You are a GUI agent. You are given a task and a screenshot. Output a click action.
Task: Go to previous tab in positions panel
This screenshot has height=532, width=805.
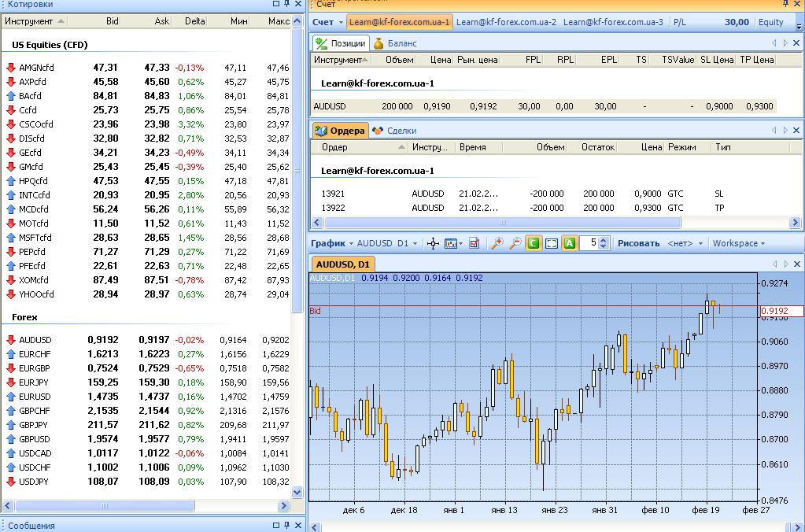tap(774, 43)
